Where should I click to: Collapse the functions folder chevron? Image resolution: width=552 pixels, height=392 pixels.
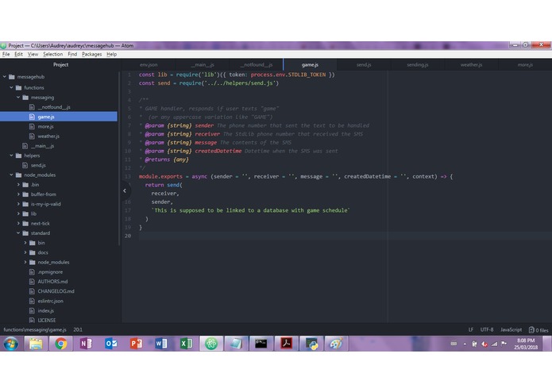pyautogui.click(x=11, y=87)
